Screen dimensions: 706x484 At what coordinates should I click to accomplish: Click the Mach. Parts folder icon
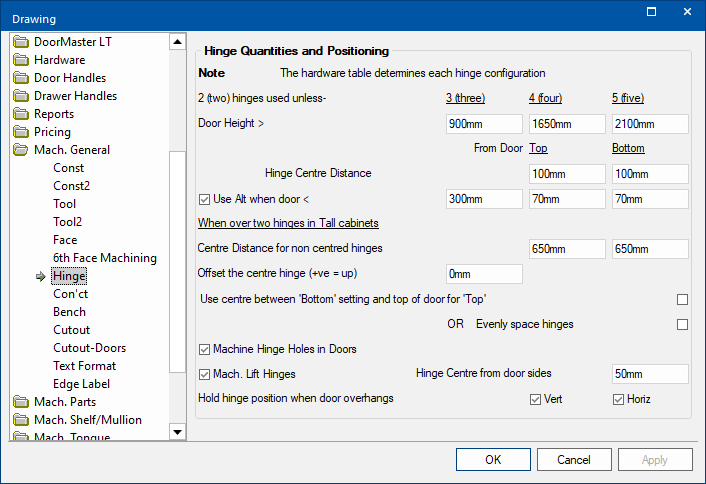[20, 402]
